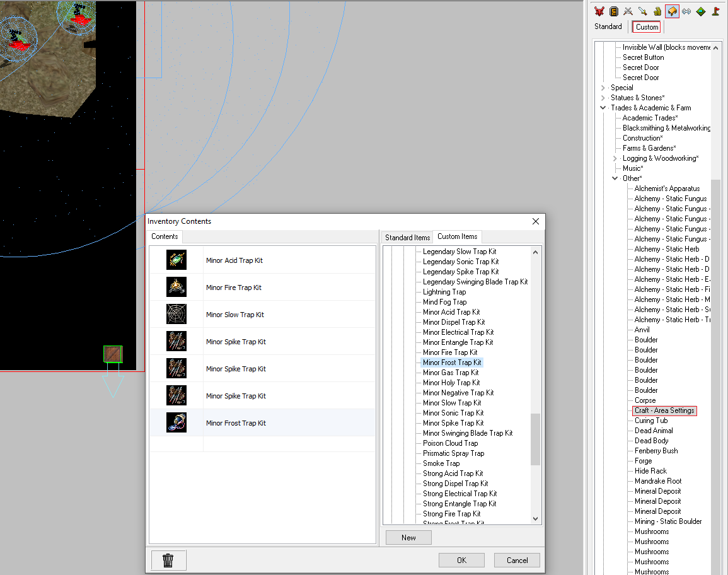
Task: Collapse the Trades & Academic & Farm node
Action: [603, 108]
